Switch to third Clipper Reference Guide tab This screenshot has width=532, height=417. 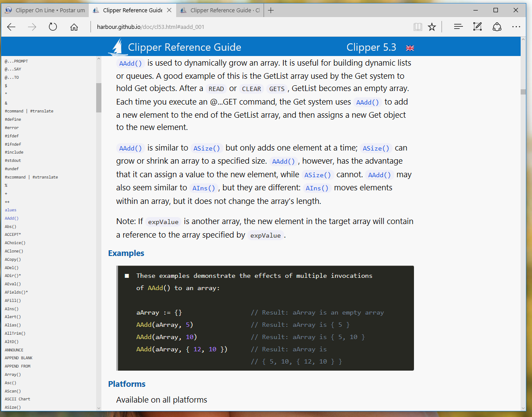pos(220,11)
